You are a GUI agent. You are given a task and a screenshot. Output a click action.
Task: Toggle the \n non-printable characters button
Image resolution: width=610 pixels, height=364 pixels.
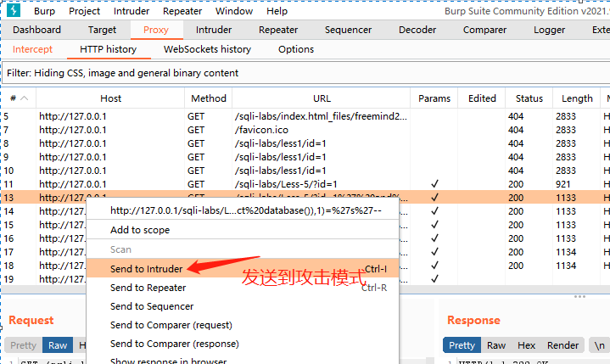click(599, 345)
